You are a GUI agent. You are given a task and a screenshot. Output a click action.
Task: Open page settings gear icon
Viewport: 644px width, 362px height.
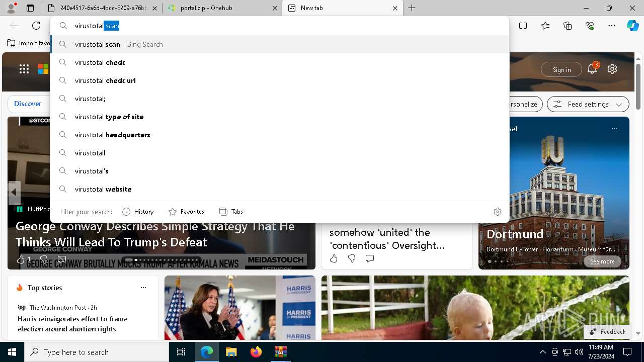click(612, 69)
